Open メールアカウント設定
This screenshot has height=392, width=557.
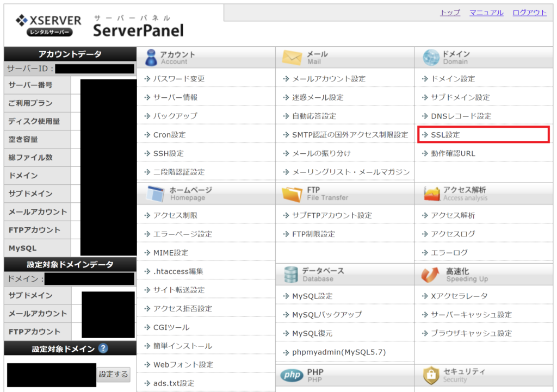[329, 79]
